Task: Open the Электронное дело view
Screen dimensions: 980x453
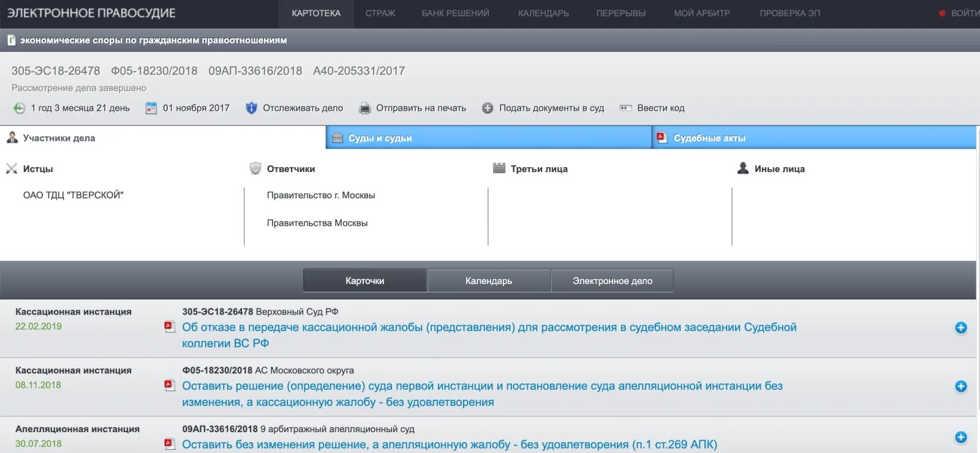Action: tap(612, 281)
